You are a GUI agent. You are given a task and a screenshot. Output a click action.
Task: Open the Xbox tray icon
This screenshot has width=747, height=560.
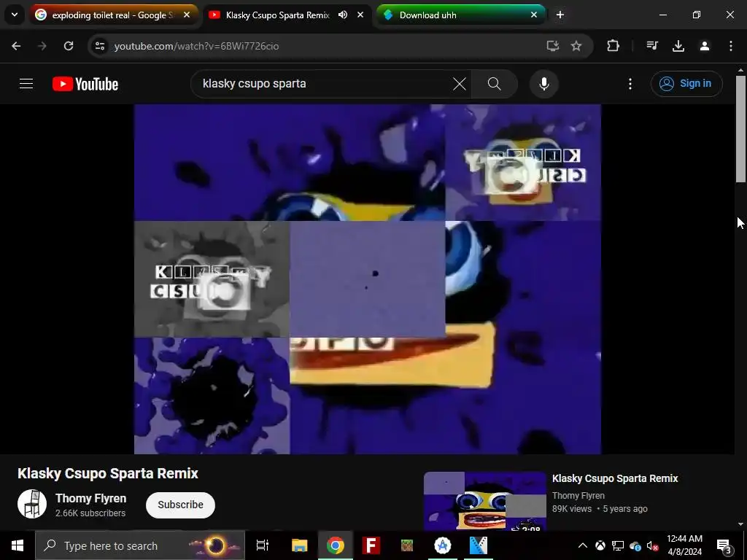(600, 545)
